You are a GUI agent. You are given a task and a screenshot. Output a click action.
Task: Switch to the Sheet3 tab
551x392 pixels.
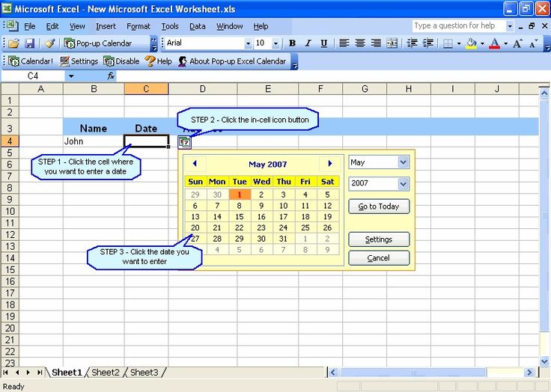(144, 373)
